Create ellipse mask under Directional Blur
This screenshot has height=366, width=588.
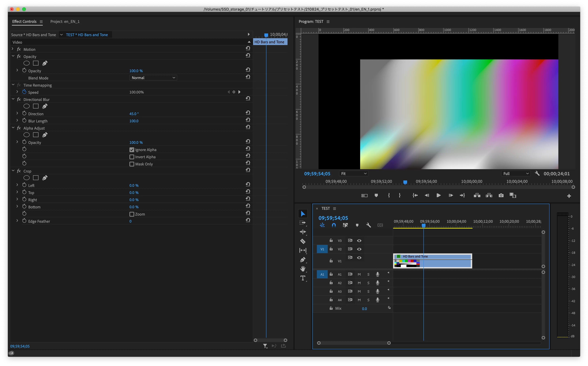pyautogui.click(x=27, y=106)
